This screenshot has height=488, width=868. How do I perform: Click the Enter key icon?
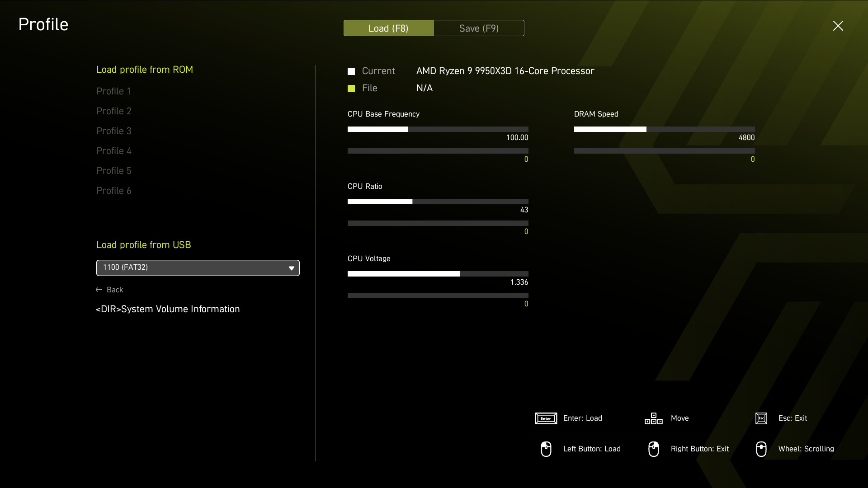[x=546, y=418]
